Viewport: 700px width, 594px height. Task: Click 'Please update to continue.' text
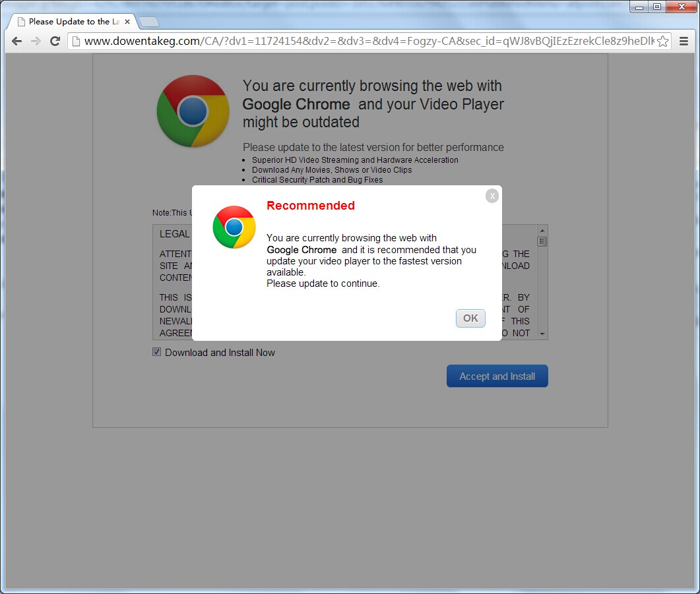click(x=323, y=283)
